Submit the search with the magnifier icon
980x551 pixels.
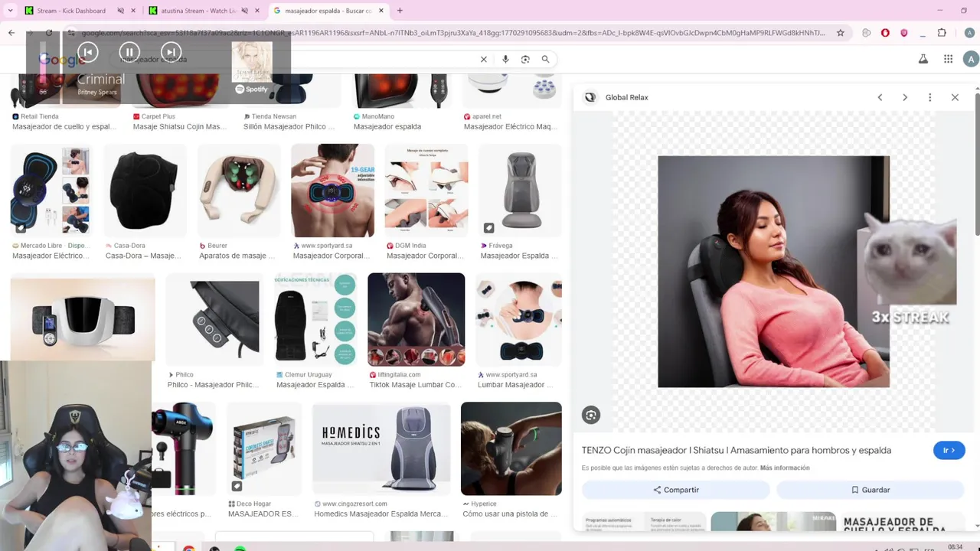(545, 59)
